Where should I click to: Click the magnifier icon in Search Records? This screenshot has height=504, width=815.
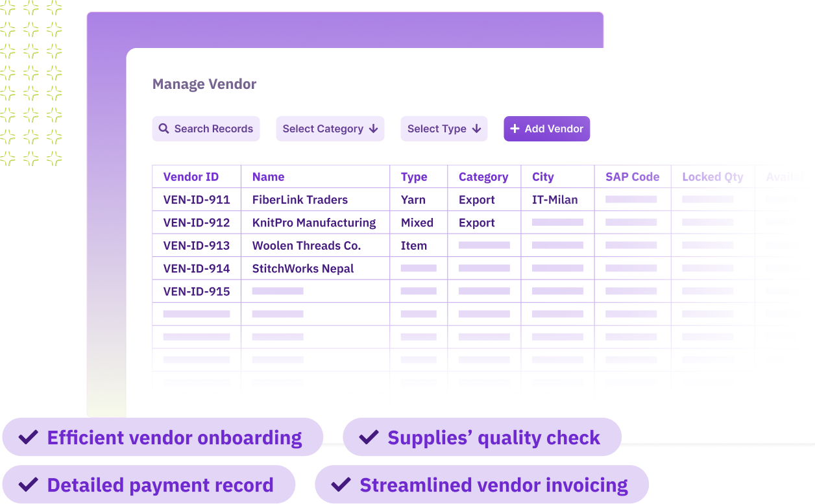coord(164,129)
